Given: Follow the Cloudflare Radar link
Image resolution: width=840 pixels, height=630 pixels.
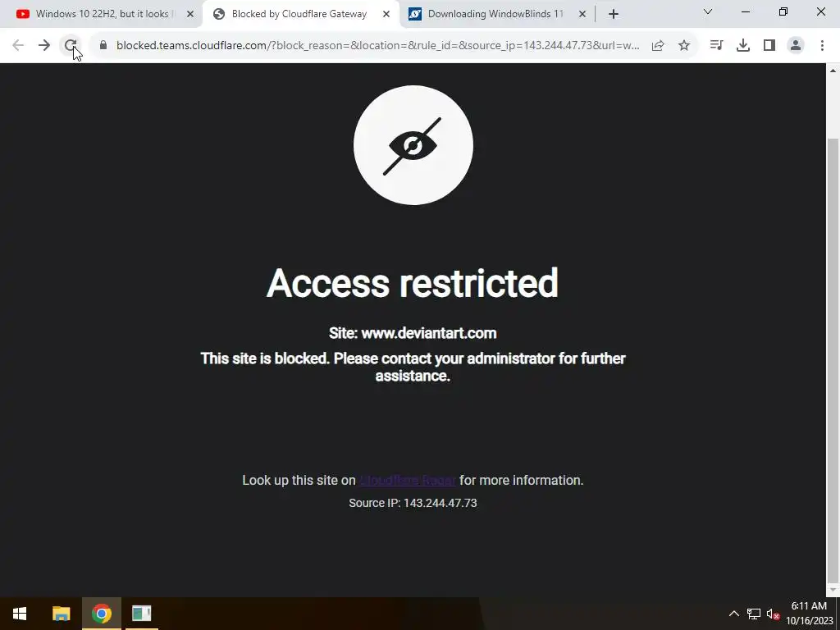Looking at the screenshot, I should tap(408, 481).
